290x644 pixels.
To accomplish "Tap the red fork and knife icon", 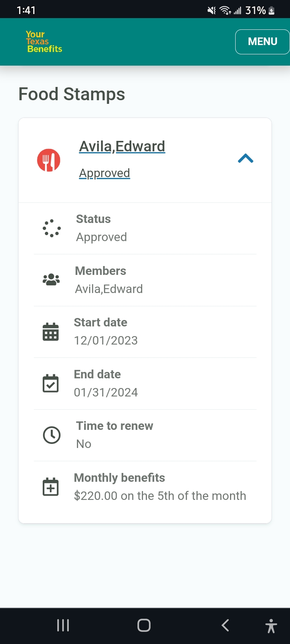I will [49, 160].
